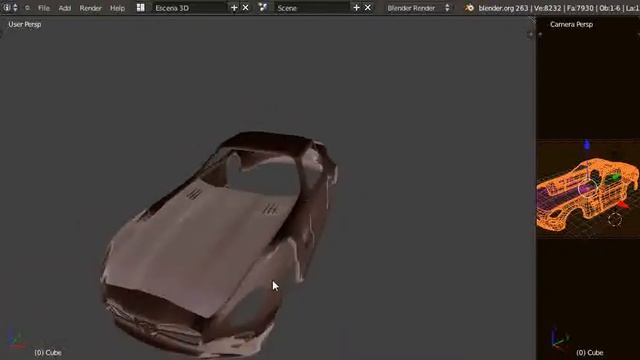Collapse the header menus with the small toggle icon
Screen dimensions: 640x360
point(27,8)
